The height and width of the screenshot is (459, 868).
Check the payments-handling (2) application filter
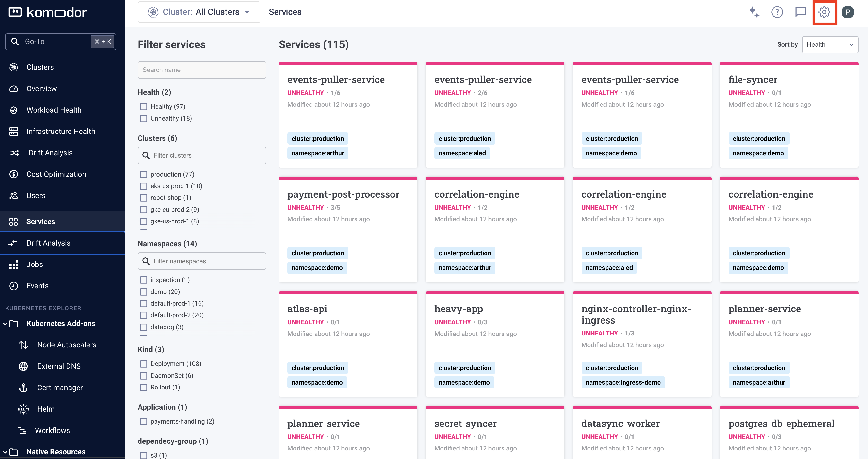point(144,421)
